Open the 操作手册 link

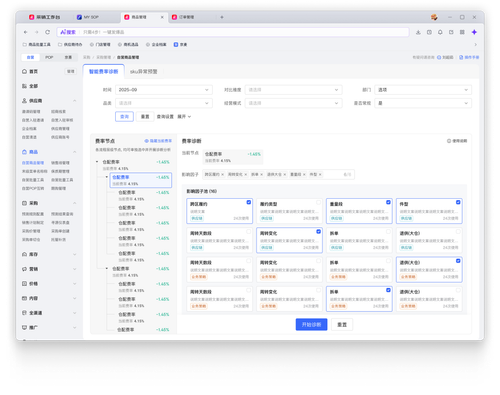(469, 57)
